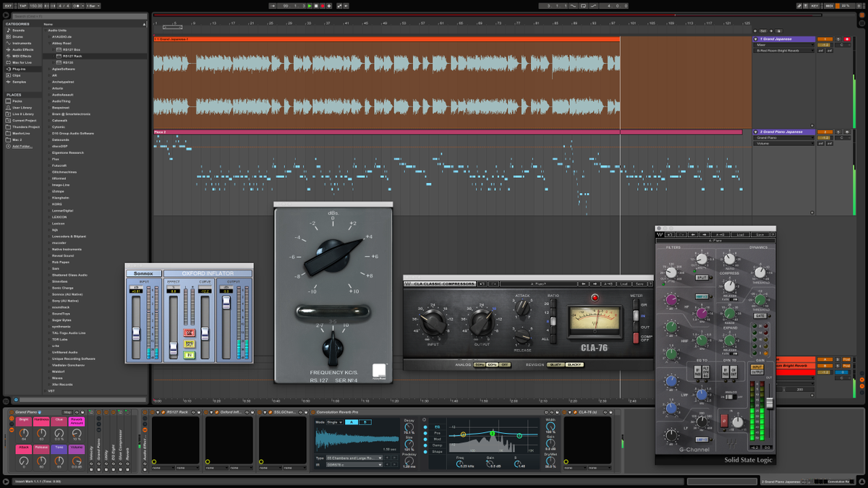Image resolution: width=868 pixels, height=488 pixels.
Task: Show the Max for Live browser category
Action: pos(22,62)
